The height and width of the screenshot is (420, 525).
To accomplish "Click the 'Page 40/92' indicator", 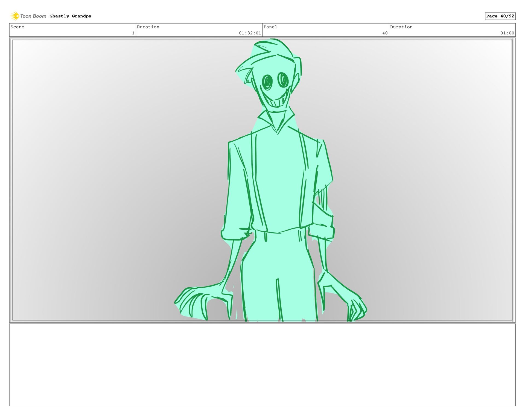I will click(x=500, y=16).
